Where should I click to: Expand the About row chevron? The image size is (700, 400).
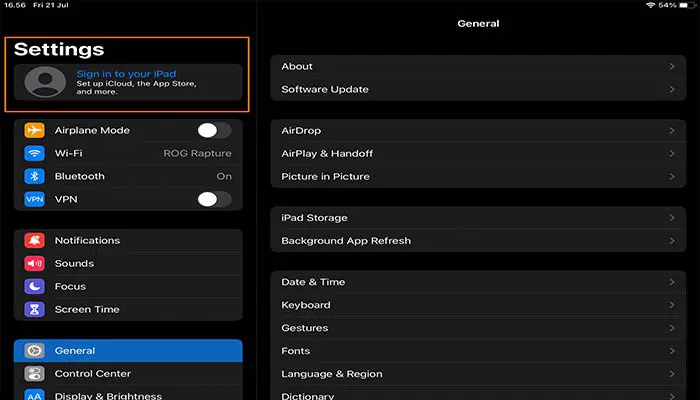(672, 67)
